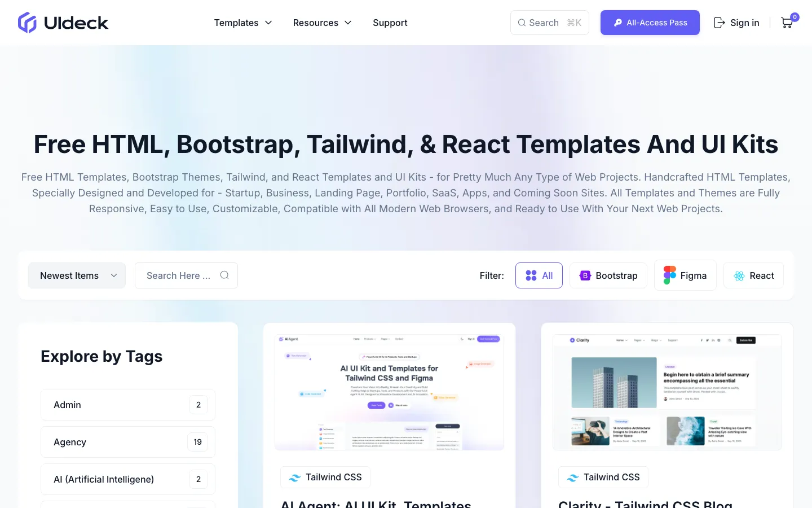This screenshot has height=508, width=812.
Task: Go to the Support page
Action: 390,23
